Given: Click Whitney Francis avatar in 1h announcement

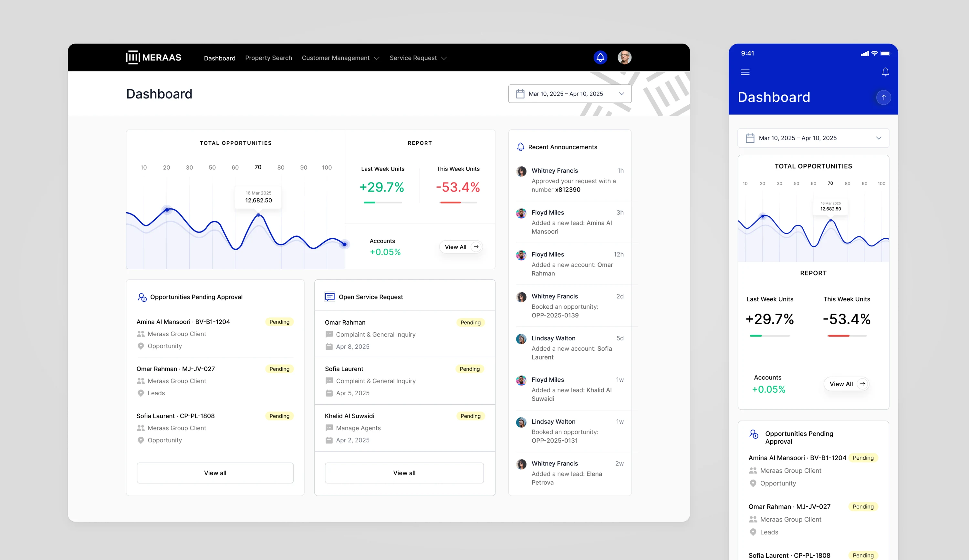Looking at the screenshot, I should click(521, 171).
